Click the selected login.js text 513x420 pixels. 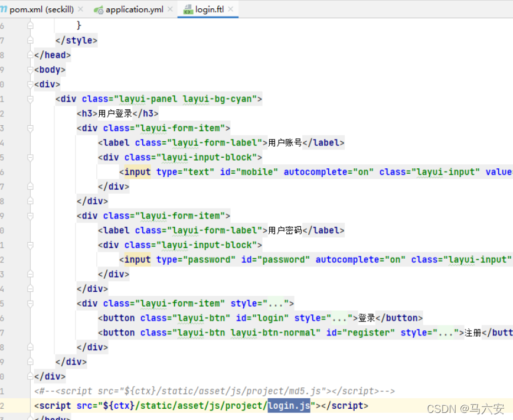[x=289, y=406]
